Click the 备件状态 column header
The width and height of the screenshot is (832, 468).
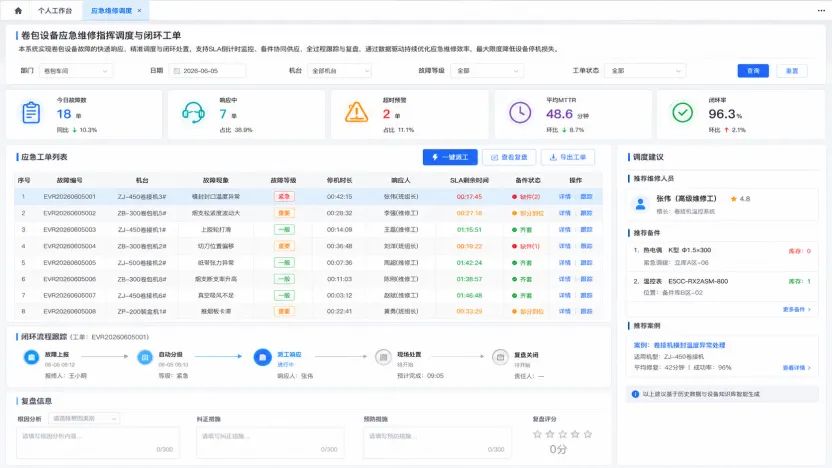[527, 180]
